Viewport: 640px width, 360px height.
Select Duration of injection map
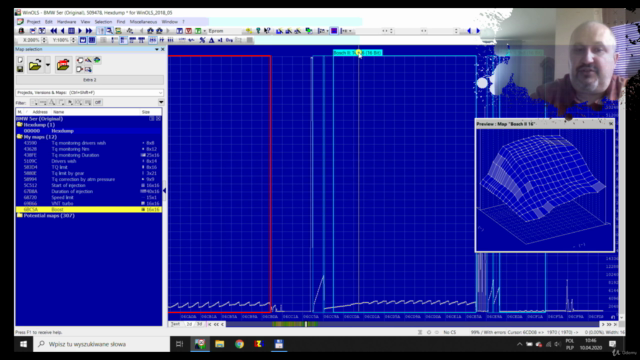tap(89, 191)
